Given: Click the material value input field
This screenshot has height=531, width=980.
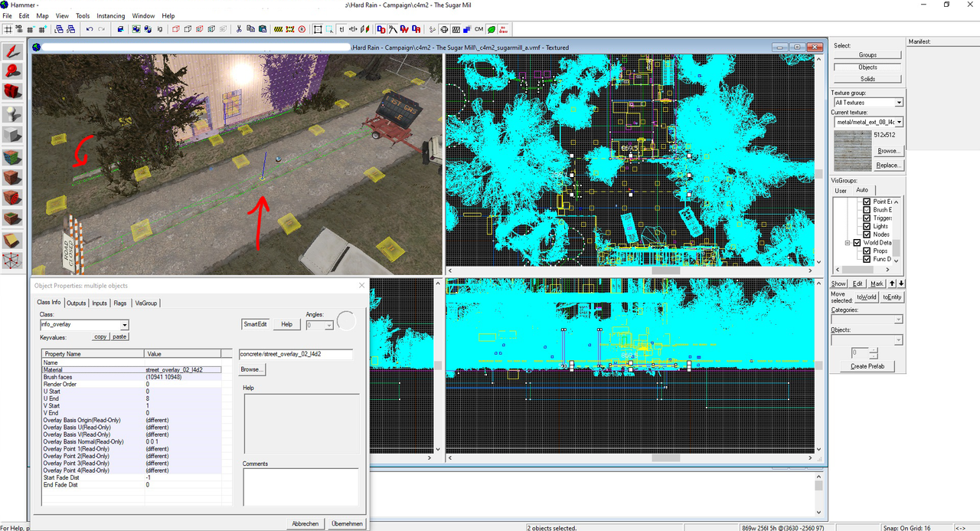Looking at the screenshot, I should (296, 354).
